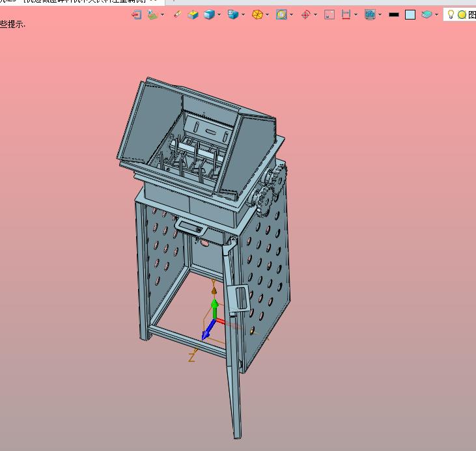Viewport: 476px width, 451px height.
Task: Select the handle on the open cabinet door
Action: (x=239, y=299)
